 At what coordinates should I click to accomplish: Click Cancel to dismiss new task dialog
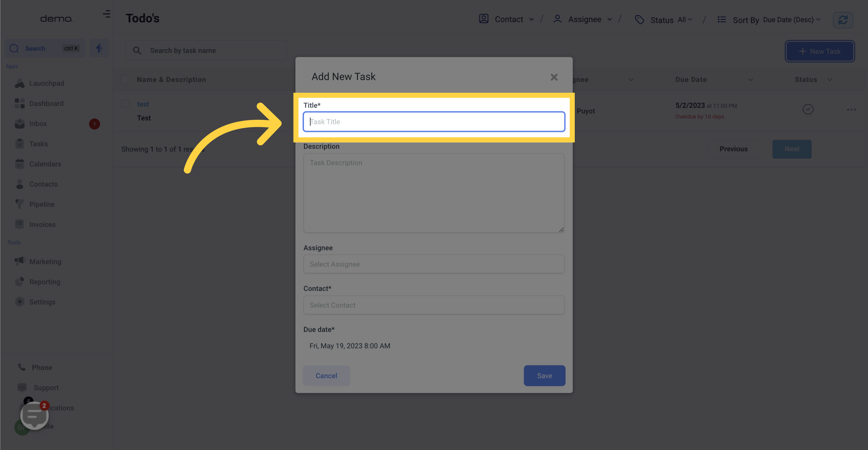(x=326, y=375)
